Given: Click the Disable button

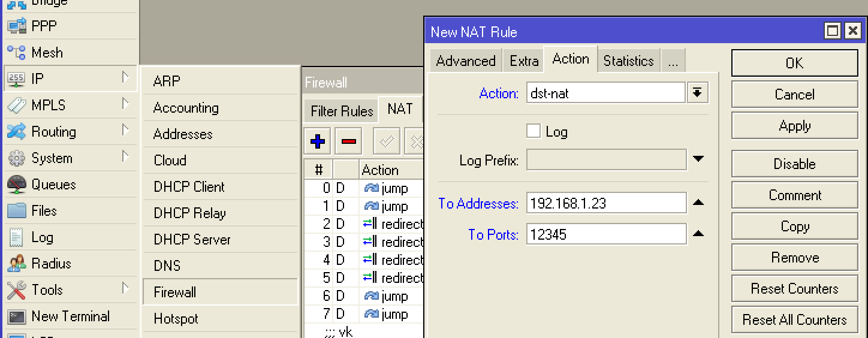Looking at the screenshot, I should pyautogui.click(x=795, y=164).
